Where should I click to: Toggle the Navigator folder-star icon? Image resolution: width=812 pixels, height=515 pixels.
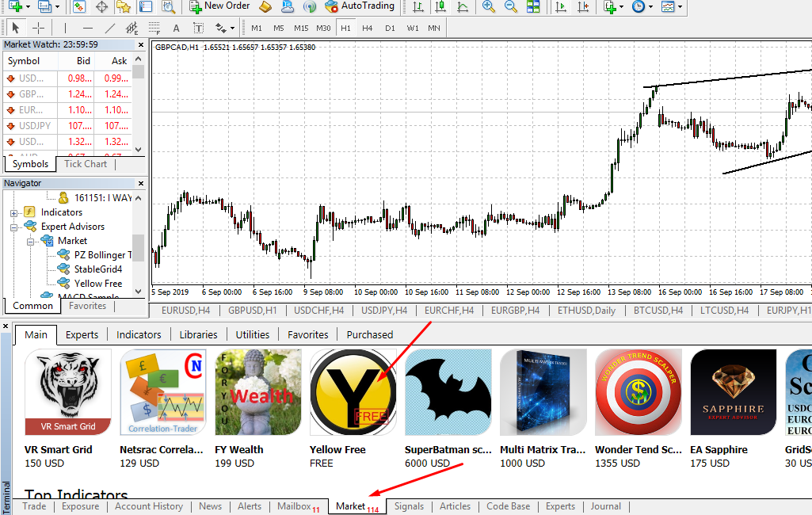124,6
